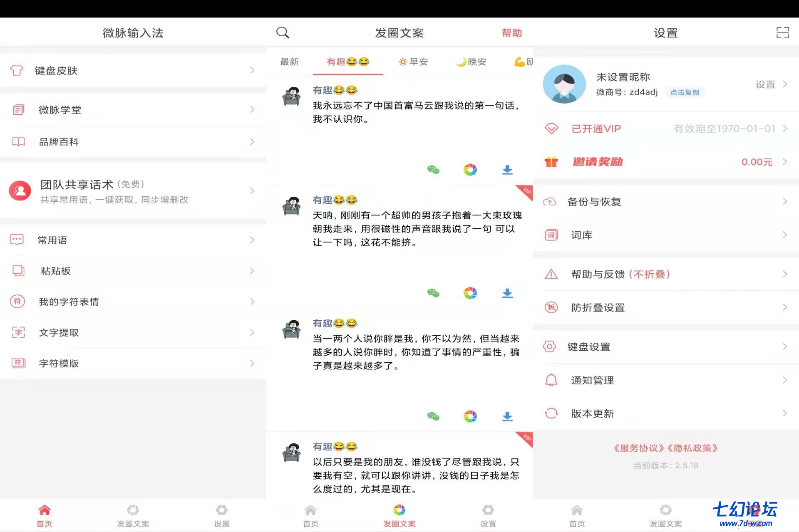Expand 词库 row chevron
Image resolution: width=799 pixels, height=532 pixels.
click(x=785, y=235)
